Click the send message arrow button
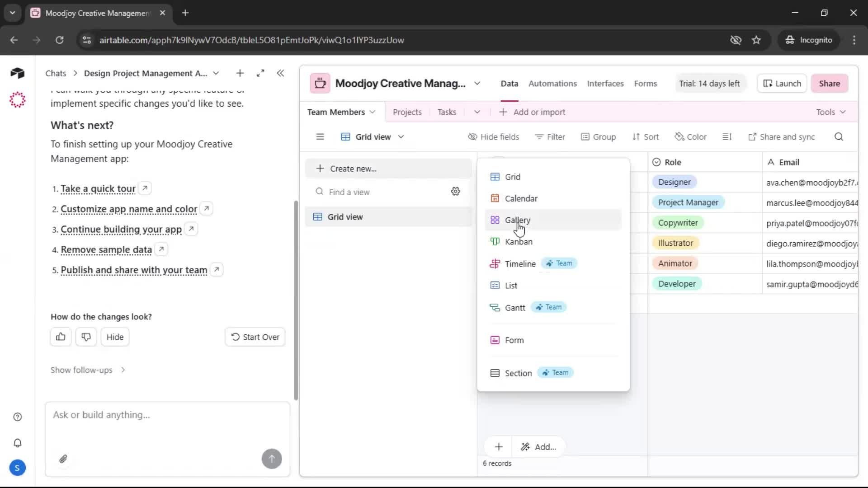 [272, 459]
